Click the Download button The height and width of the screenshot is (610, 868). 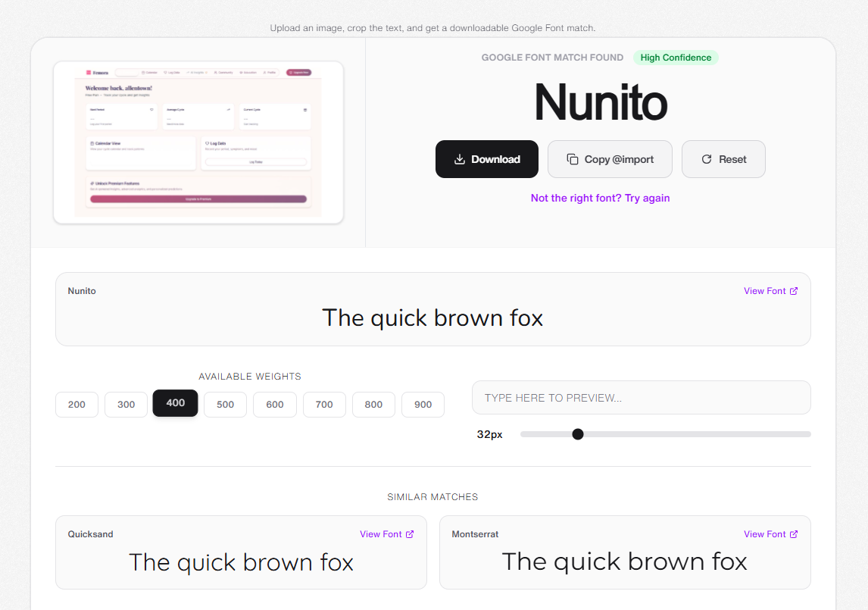(486, 159)
